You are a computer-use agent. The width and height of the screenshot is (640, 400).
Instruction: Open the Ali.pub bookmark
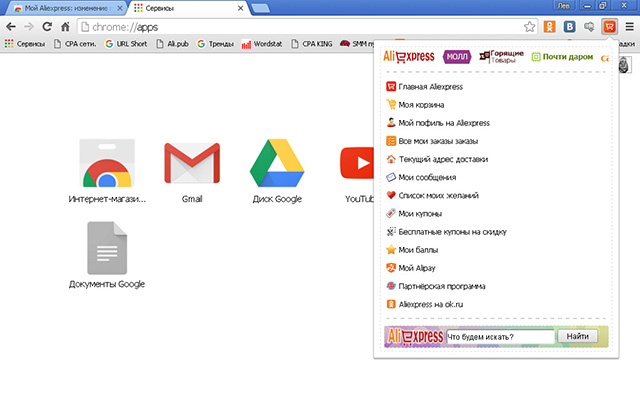pyautogui.click(x=172, y=44)
